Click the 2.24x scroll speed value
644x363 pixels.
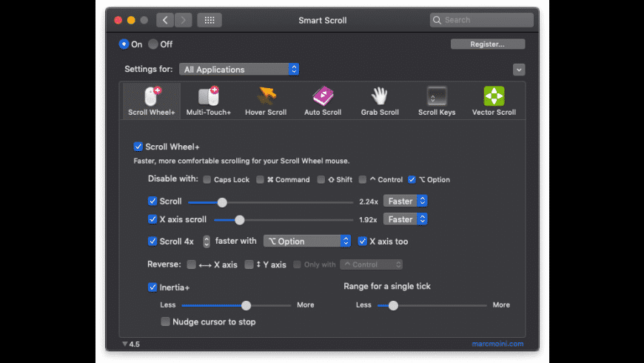click(369, 202)
